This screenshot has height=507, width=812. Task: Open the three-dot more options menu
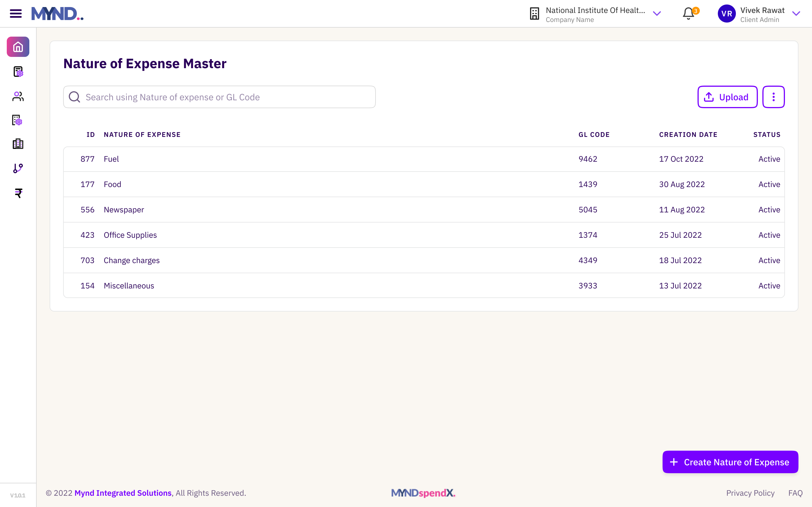tap(773, 97)
